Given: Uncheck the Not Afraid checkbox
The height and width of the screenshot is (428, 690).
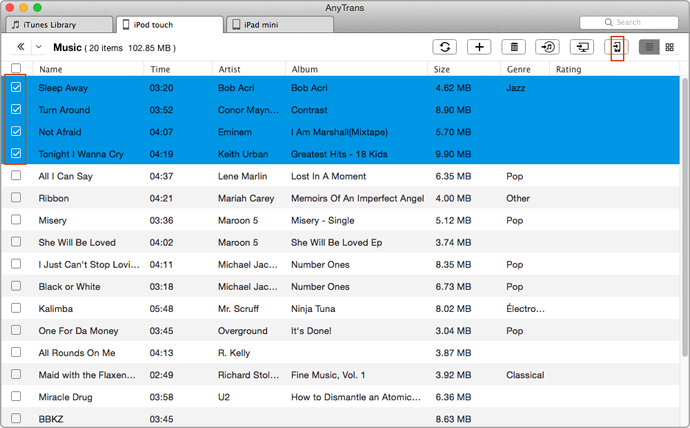Looking at the screenshot, I should (16, 131).
